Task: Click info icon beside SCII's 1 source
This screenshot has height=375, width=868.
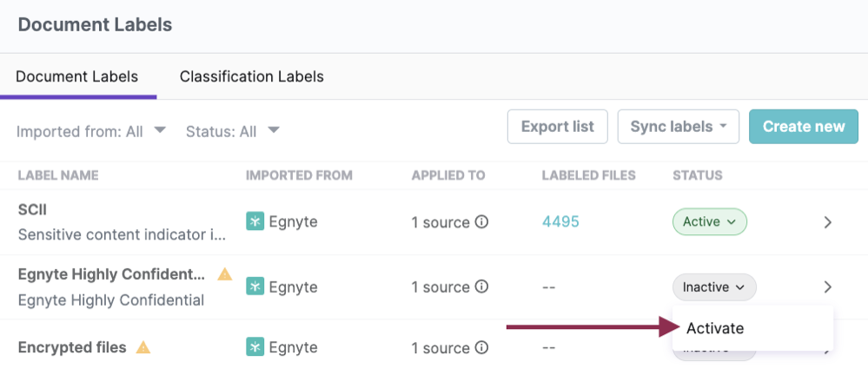Action: coord(481,221)
